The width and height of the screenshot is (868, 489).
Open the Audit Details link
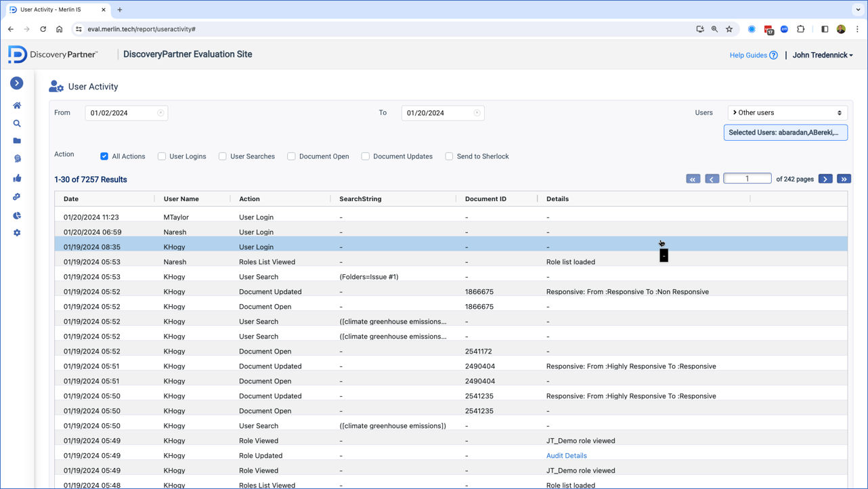(x=566, y=456)
